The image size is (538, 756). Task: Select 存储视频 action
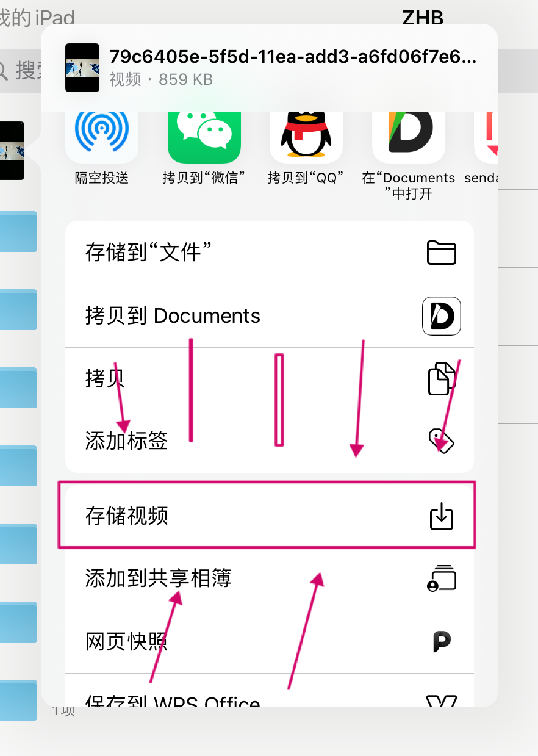(270, 516)
